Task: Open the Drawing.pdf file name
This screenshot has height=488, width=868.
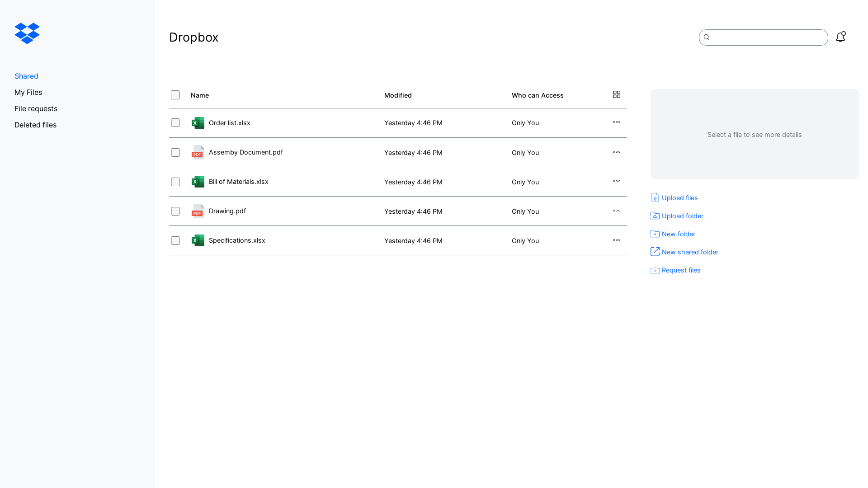Action: (227, 211)
